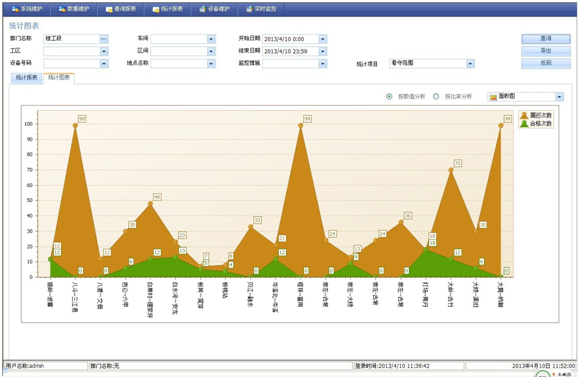
Task: Select the 按比率分析 radio button
Action: (x=436, y=97)
